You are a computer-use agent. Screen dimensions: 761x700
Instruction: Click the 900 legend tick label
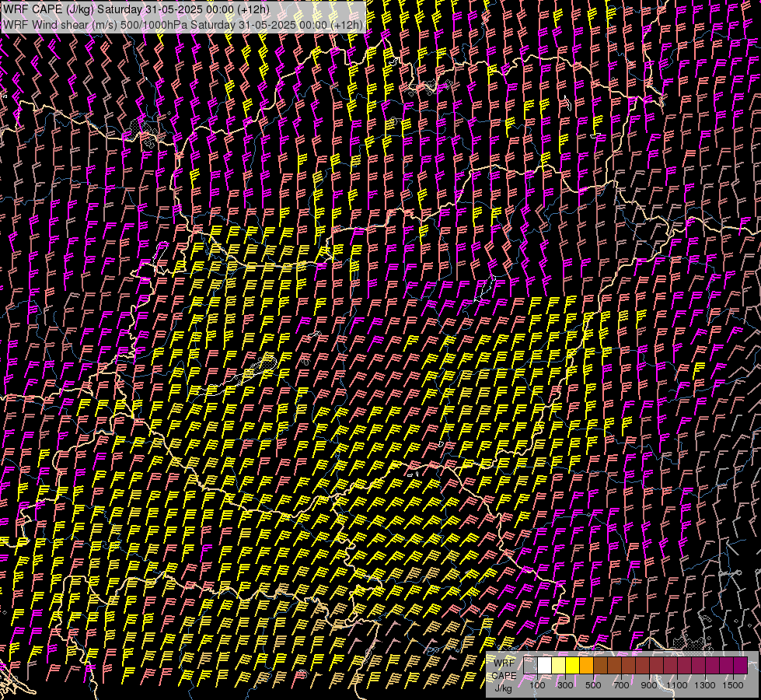point(649,685)
